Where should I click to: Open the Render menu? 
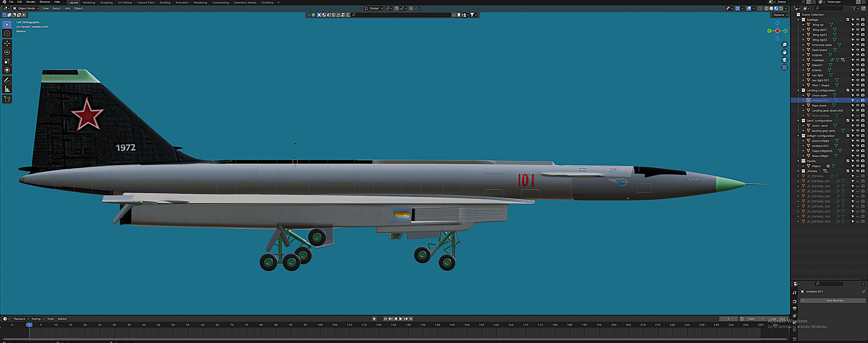31,2
